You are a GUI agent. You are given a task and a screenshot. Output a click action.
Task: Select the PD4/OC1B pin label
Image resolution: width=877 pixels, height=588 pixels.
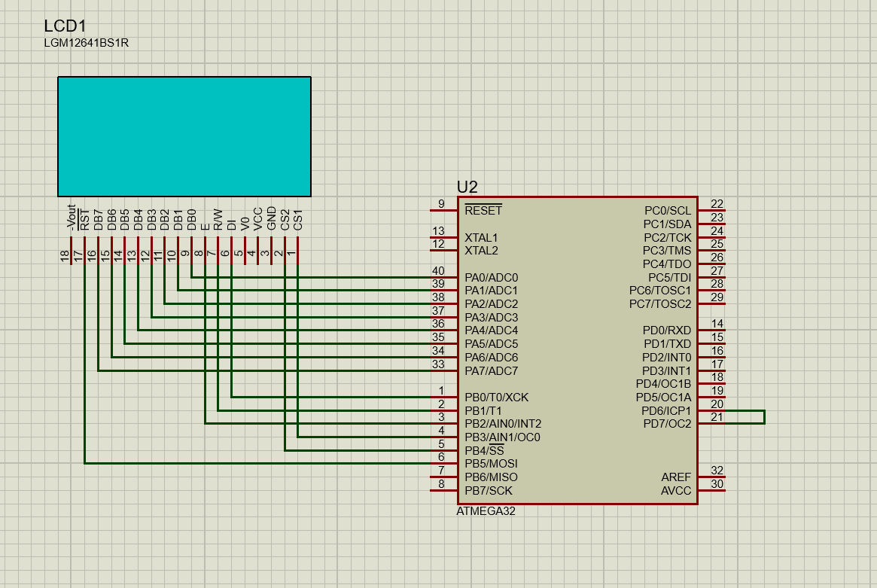point(663,384)
